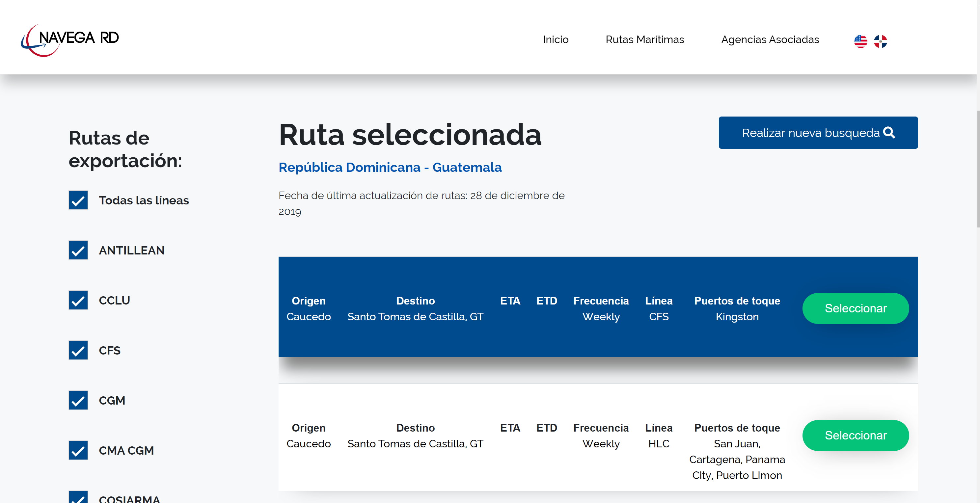Click the magnifier icon in search button
Image resolution: width=980 pixels, height=503 pixels.
point(889,132)
